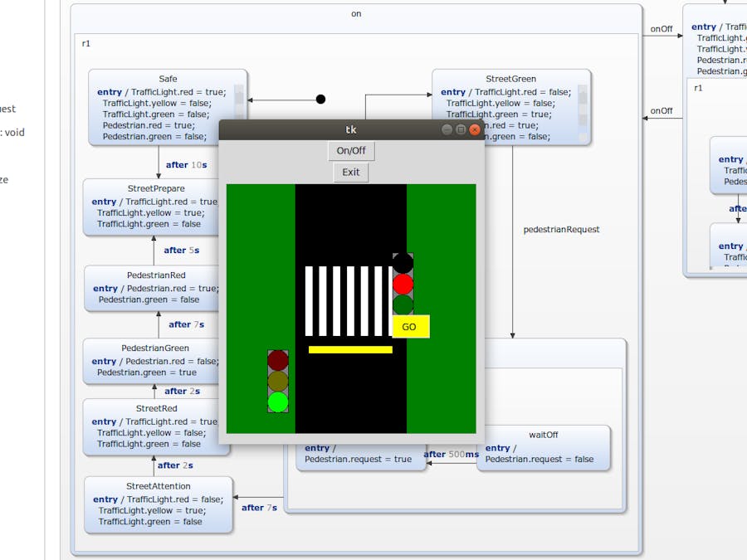
Task: Click the dim yellow street light lamp
Action: pyautogui.click(x=278, y=382)
